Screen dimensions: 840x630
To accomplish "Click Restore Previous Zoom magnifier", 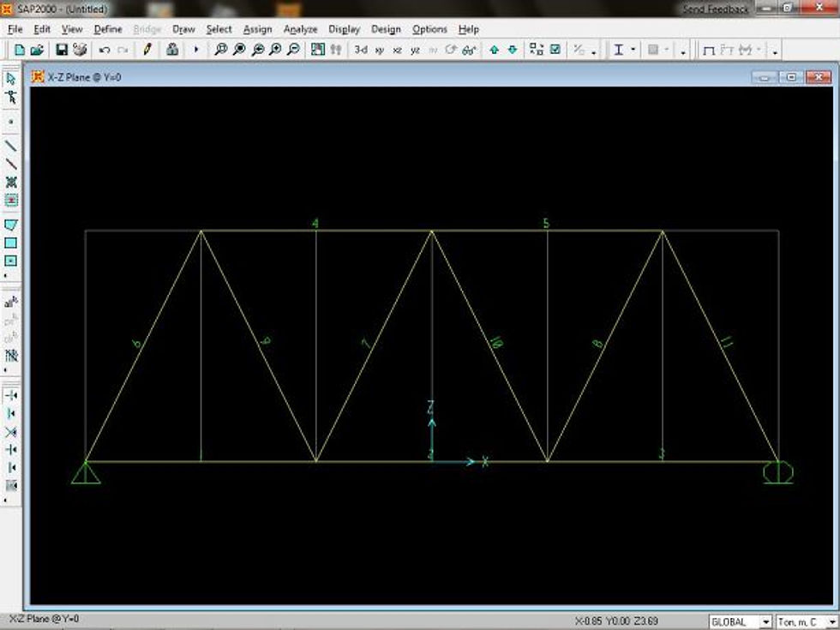I will [258, 50].
